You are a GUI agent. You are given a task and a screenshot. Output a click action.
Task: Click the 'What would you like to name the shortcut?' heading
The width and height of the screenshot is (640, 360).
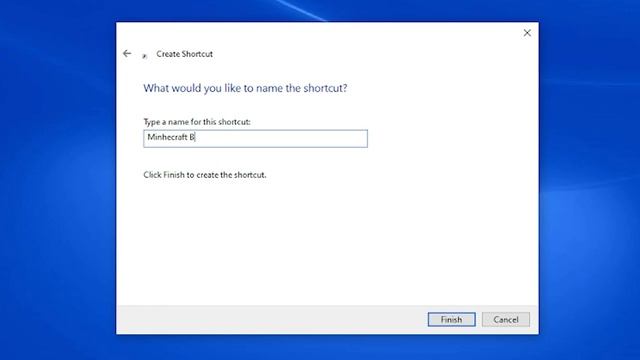(x=245, y=88)
